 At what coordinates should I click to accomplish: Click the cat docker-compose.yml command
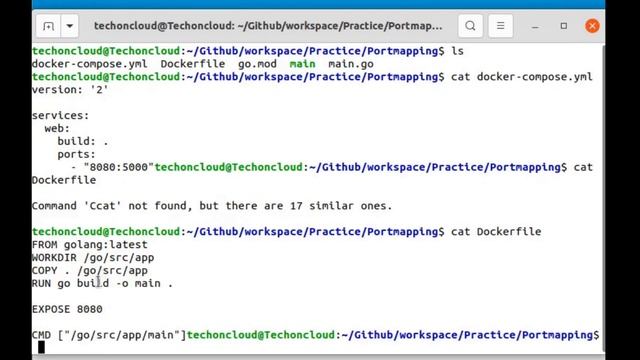pos(522,77)
